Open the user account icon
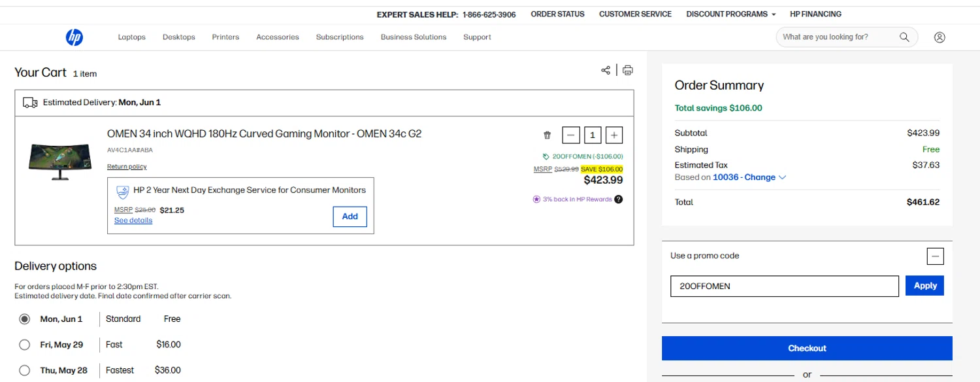The image size is (980, 382). pos(939,37)
